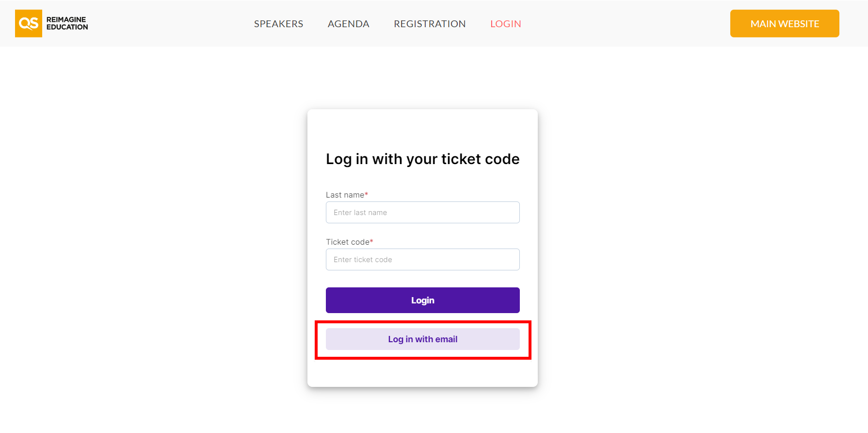
Task: Click the orange QS logo icon
Action: (x=29, y=23)
